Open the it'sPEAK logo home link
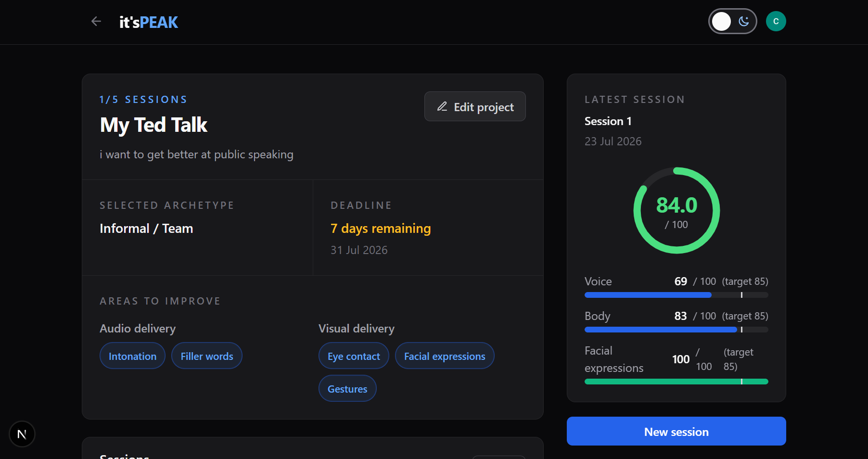This screenshot has width=868, height=459. click(x=149, y=22)
